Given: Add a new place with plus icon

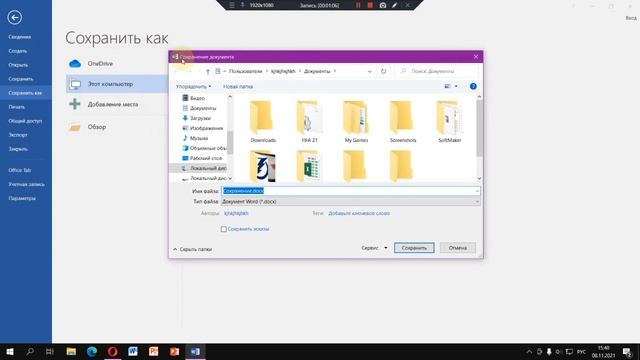Looking at the screenshot, I should coord(75,104).
